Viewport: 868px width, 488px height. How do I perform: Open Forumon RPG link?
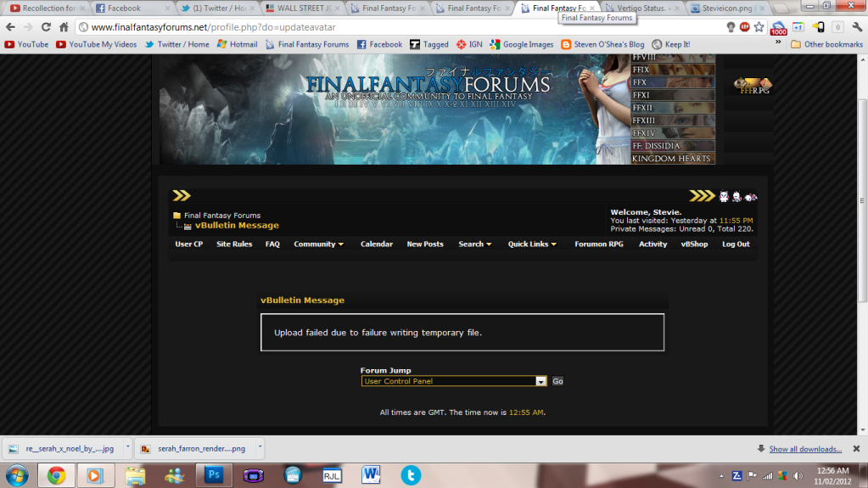599,244
